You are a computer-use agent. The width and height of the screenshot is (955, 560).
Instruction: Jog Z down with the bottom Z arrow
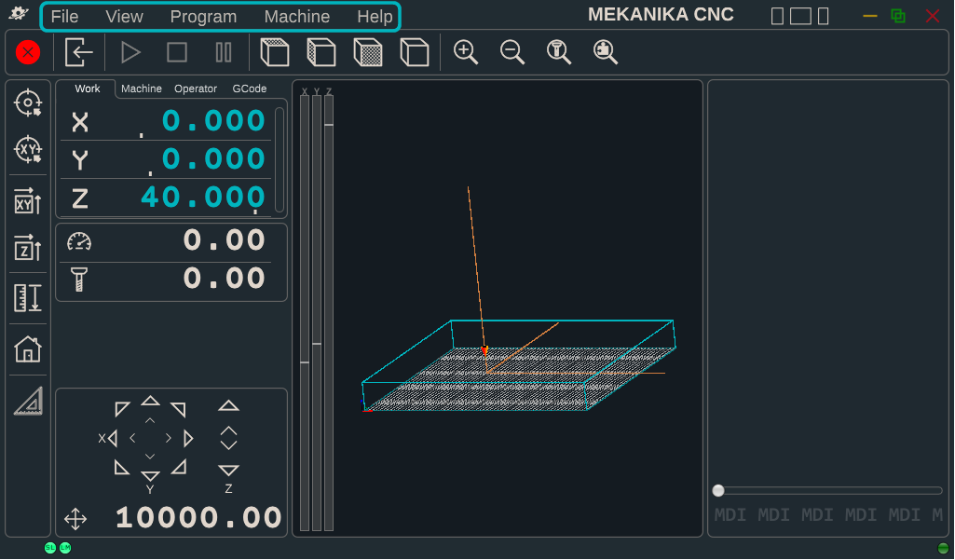[x=228, y=471]
